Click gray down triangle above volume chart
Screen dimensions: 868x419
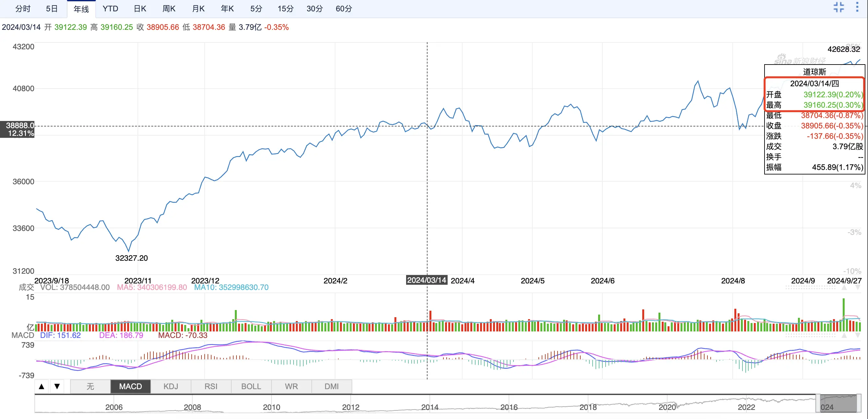point(857,288)
